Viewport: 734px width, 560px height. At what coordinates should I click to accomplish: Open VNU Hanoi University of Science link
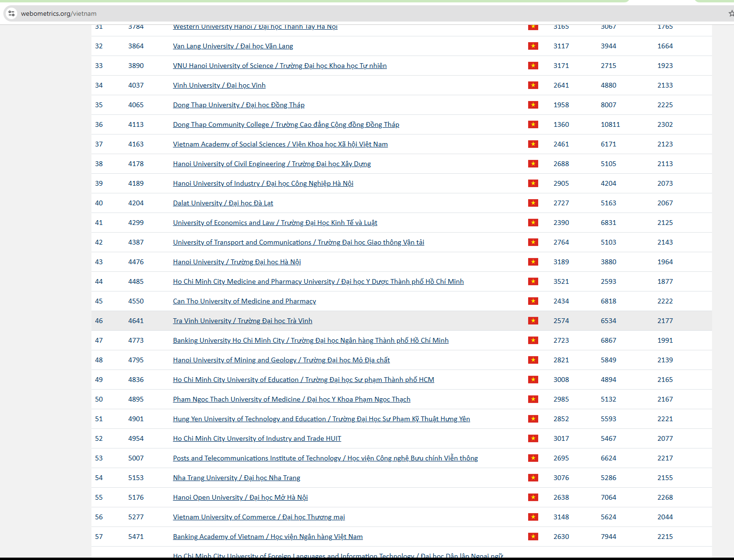[x=280, y=66]
